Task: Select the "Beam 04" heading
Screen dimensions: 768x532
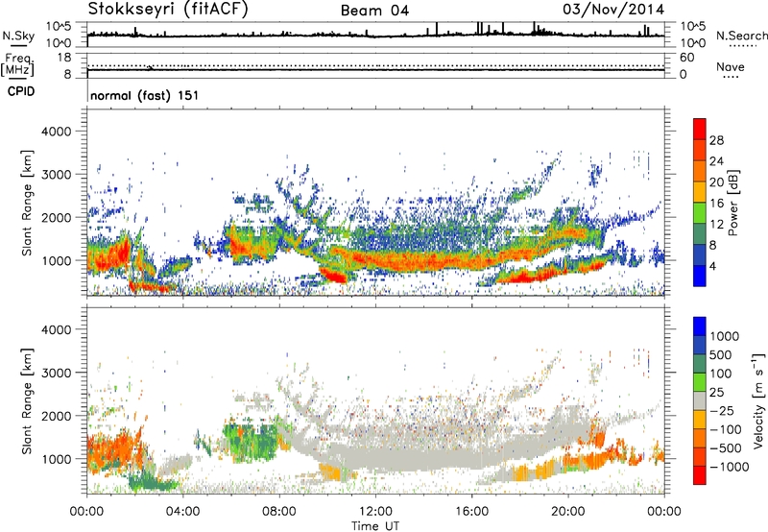Action: click(x=374, y=11)
